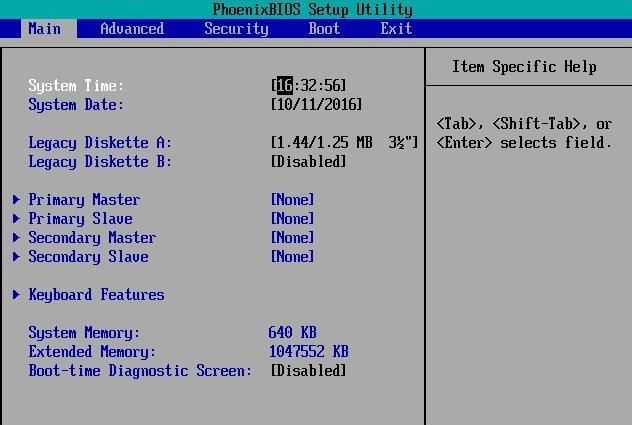Click the PhoenixBIOS Setup Utility title

(312, 9)
